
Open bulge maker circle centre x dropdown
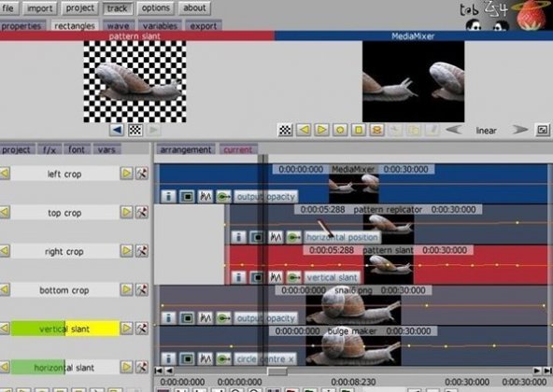pos(265,358)
